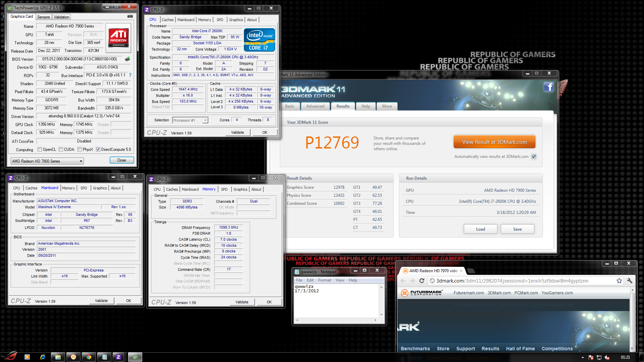This screenshot has height=362, width=644.
Task: Switch to Chrome in the taskbar
Action: pos(89,357)
